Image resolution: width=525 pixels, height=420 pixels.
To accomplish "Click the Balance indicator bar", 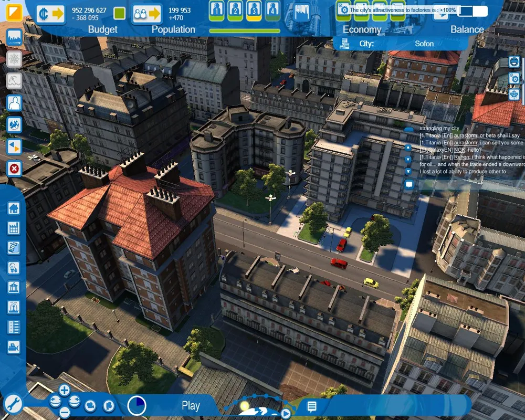I will click(474, 11).
